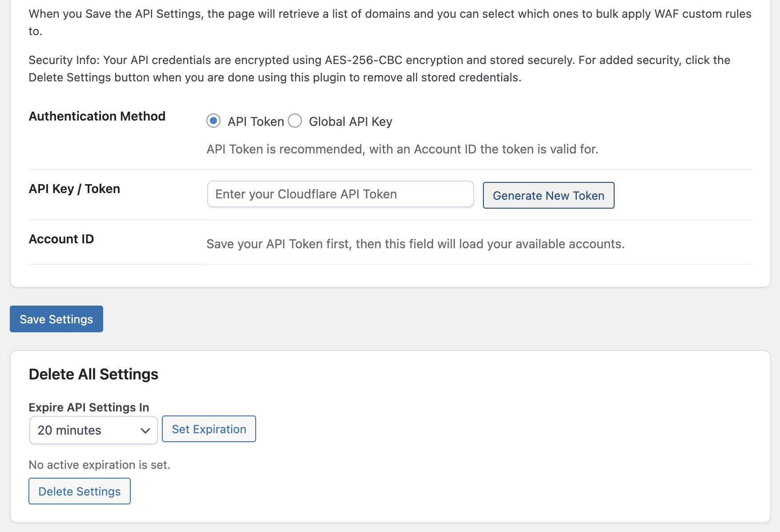
Task: Click the chevron arrow in the expiration select
Action: tap(145, 431)
